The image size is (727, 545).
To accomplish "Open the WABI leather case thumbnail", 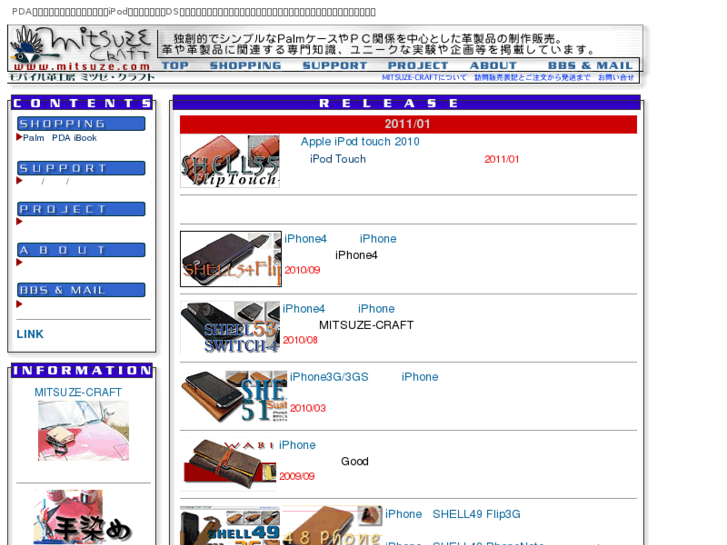I will 228,464.
